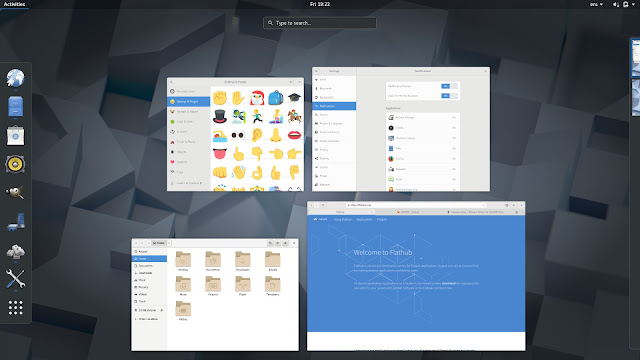The width and height of the screenshot is (640, 360).
Task: Open Background panel in Settings sidebar
Action: (x=334, y=97)
